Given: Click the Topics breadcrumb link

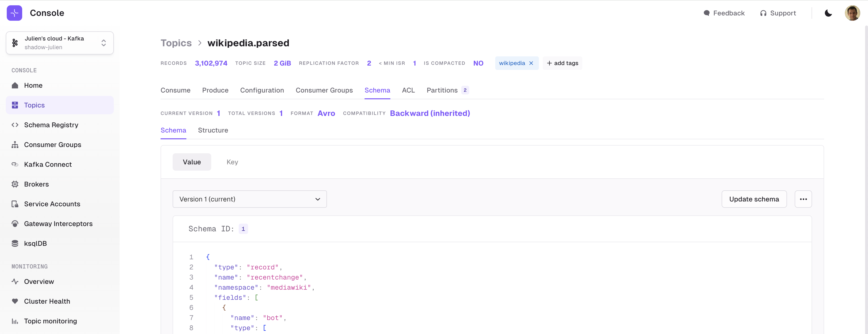Looking at the screenshot, I should tap(176, 43).
